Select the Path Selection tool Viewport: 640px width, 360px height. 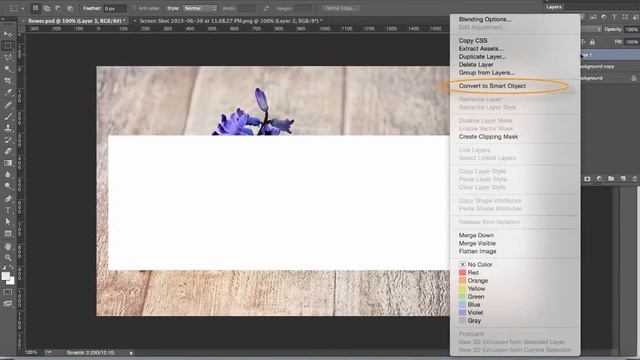[8, 222]
